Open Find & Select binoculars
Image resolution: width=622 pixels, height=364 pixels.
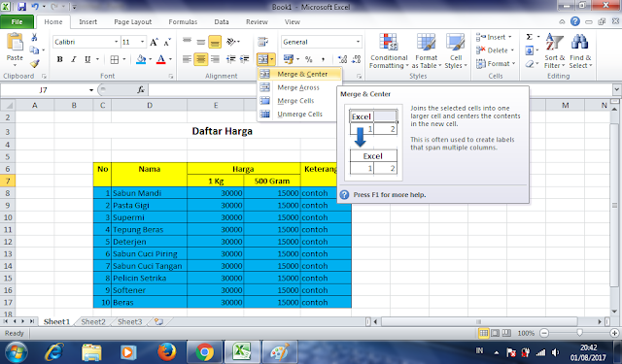click(x=580, y=51)
